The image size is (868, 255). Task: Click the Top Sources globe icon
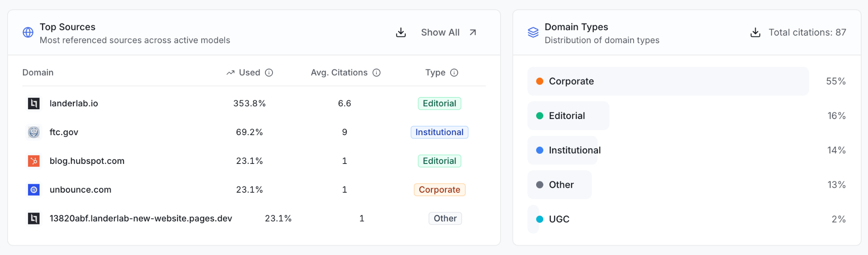tap(28, 33)
